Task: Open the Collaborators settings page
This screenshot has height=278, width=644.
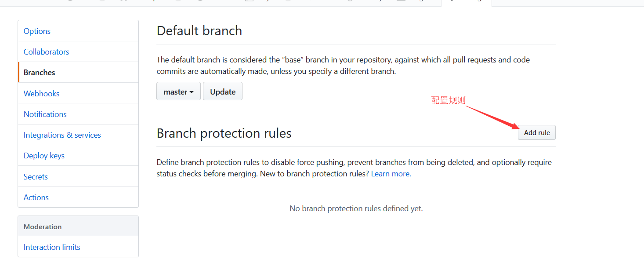Action: coord(46,51)
